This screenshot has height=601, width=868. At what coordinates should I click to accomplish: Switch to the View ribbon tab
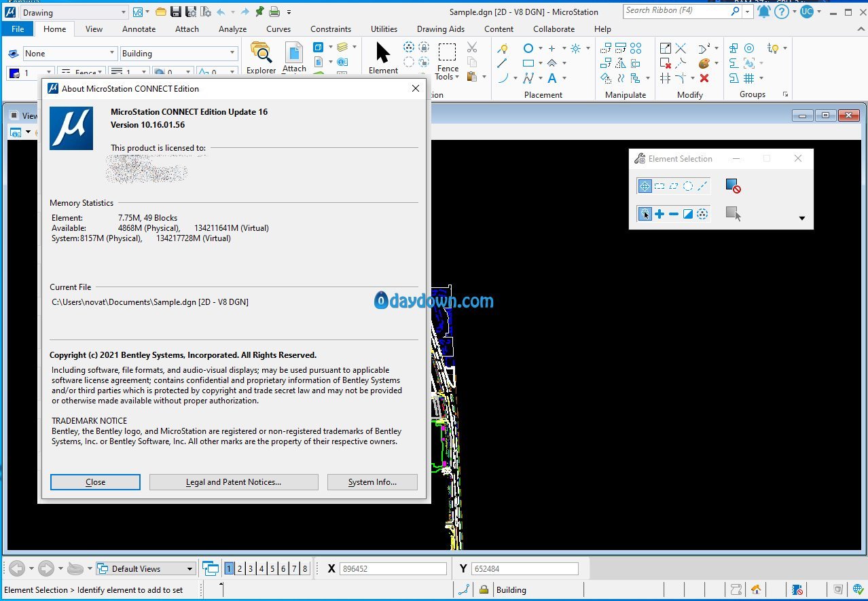click(x=94, y=29)
